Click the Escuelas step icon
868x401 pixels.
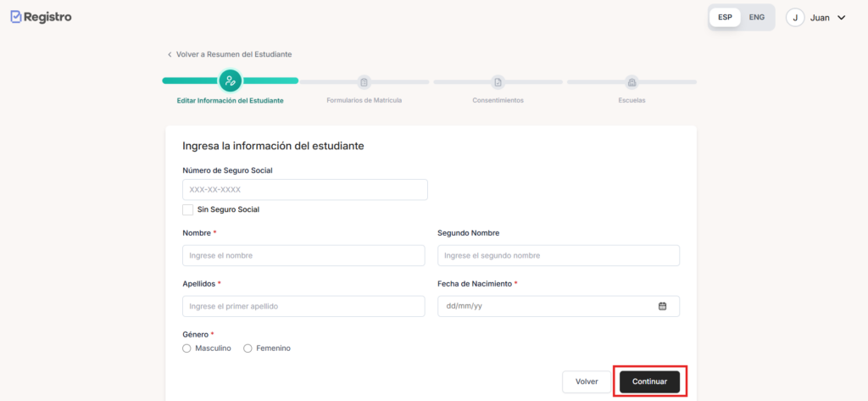[632, 82]
